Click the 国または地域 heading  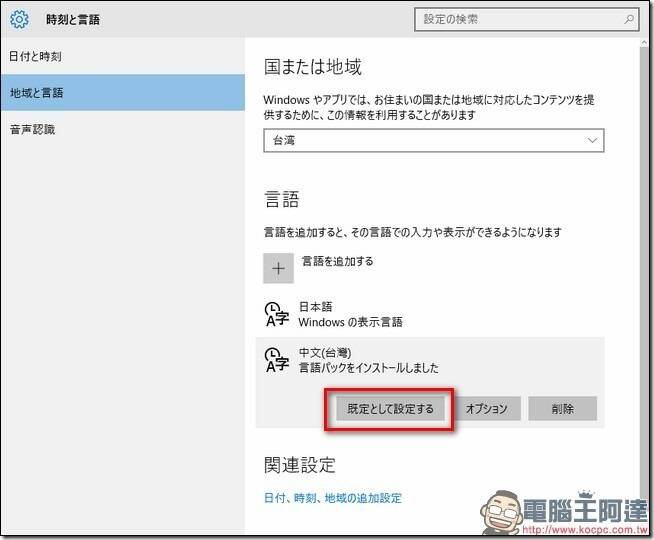[x=312, y=67]
